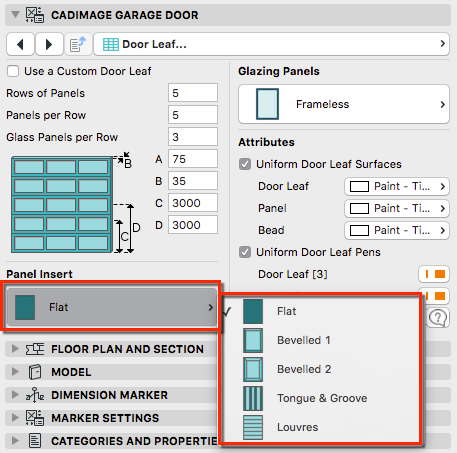The image size is (457, 453).
Task: Click the partly hidden pen swatch below Door Leaf [3]
Action: [436, 296]
